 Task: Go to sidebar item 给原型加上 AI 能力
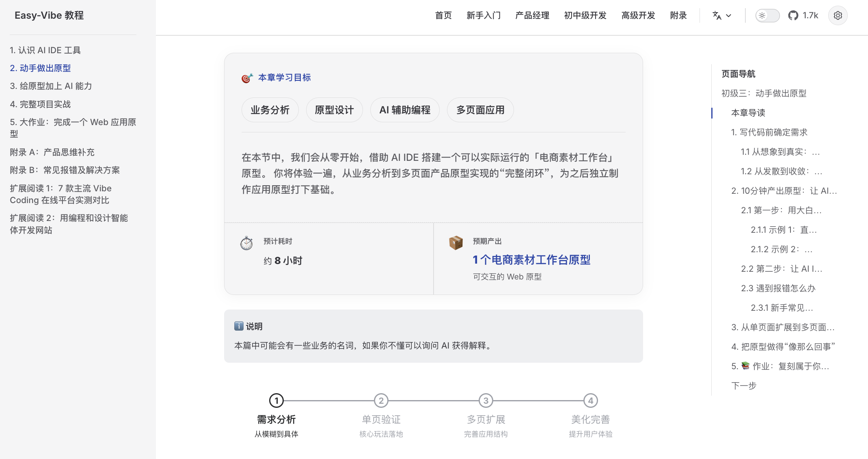point(51,86)
